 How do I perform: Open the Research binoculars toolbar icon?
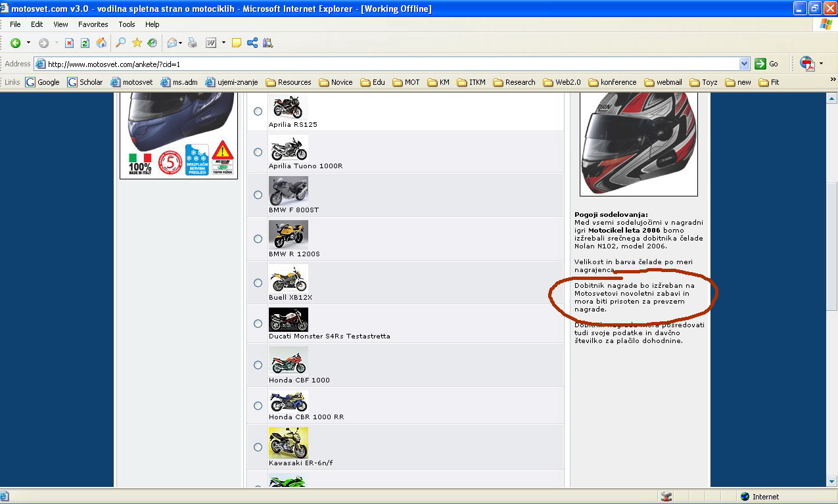(x=268, y=43)
